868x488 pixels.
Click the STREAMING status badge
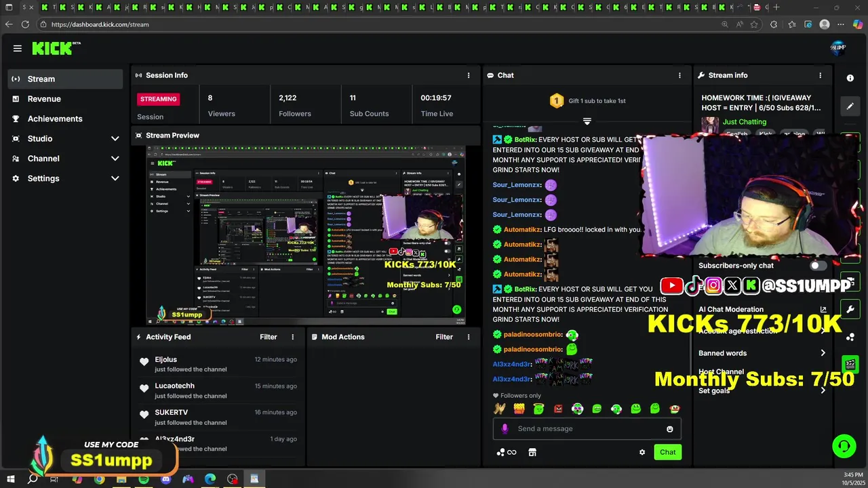pos(159,99)
